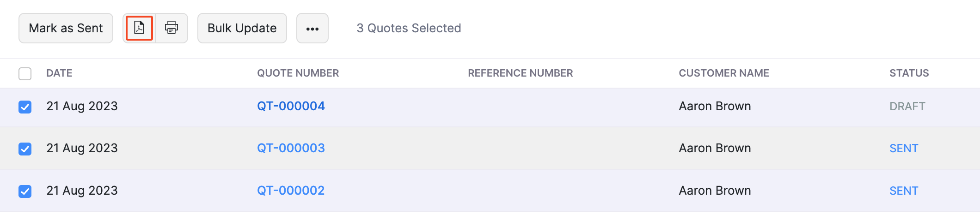Click the Bulk Update button
Viewport: 980px width, 215px height.
242,28
